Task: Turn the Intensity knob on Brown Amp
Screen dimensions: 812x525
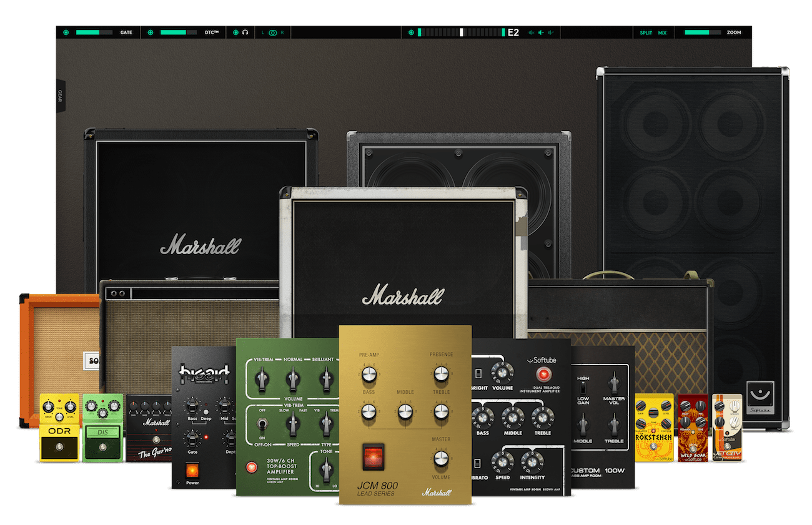Action: [532, 461]
